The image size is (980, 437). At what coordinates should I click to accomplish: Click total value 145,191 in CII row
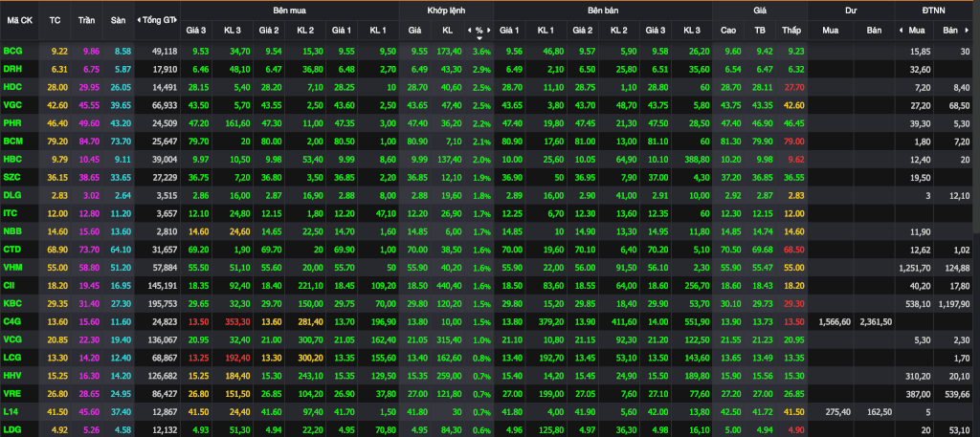tap(165, 287)
